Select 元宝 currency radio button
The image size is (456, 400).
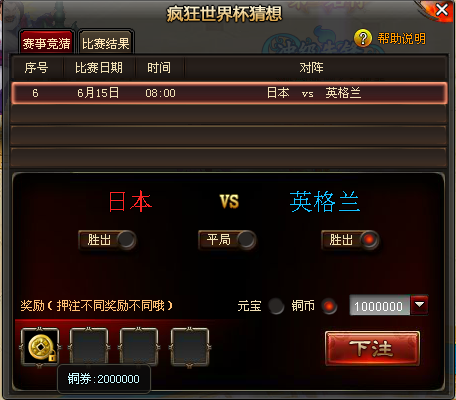[x=276, y=306]
